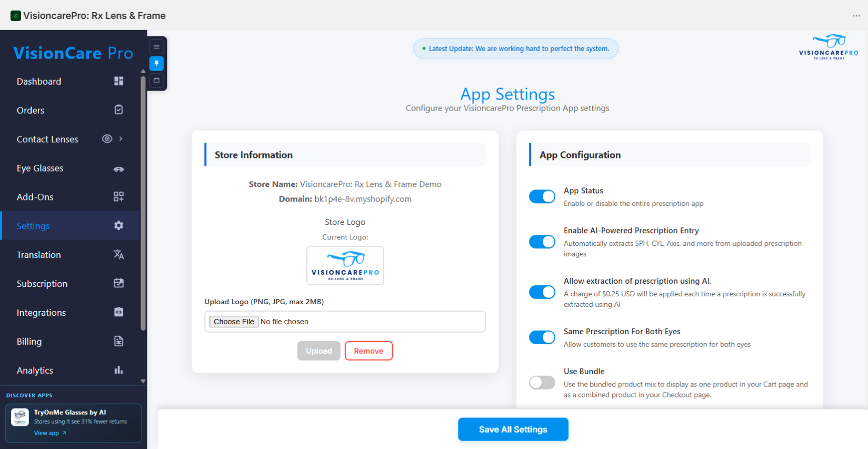Expand the Contact Lenses submenu chevron
Screen dimensions: 868x449
(x=121, y=139)
